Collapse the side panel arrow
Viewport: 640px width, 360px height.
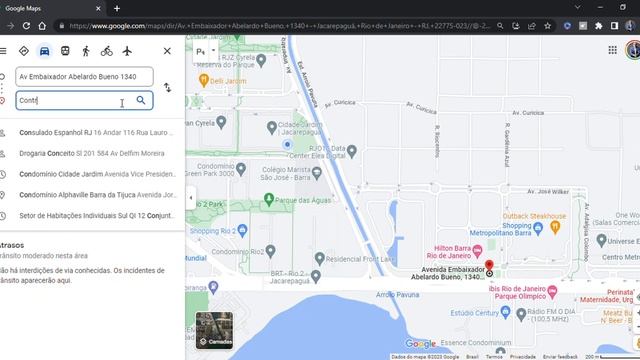pos(191,198)
